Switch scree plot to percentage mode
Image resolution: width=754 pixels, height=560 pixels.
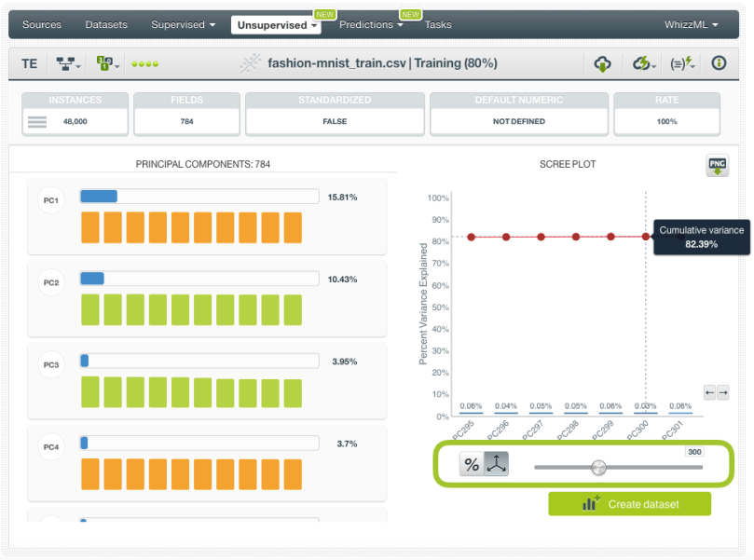472,465
